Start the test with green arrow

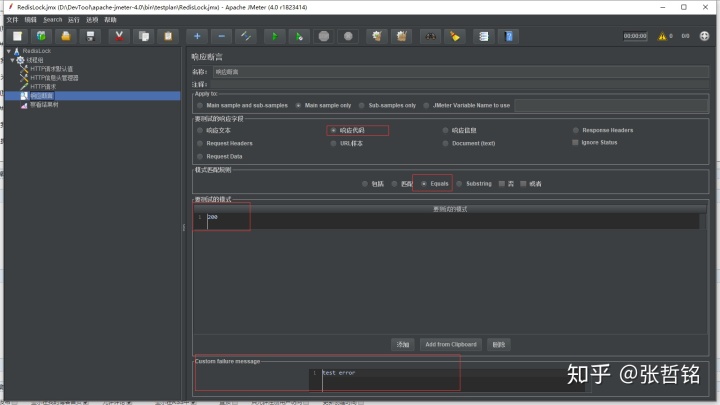(x=275, y=36)
